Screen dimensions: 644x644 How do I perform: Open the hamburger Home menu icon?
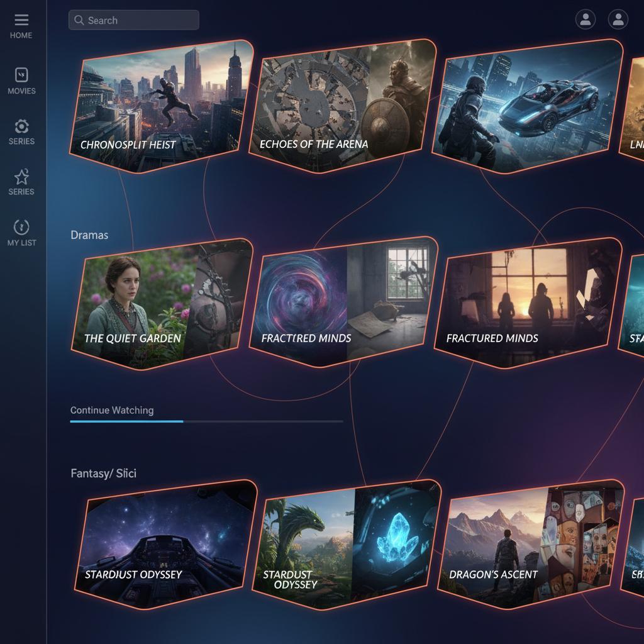(21, 21)
